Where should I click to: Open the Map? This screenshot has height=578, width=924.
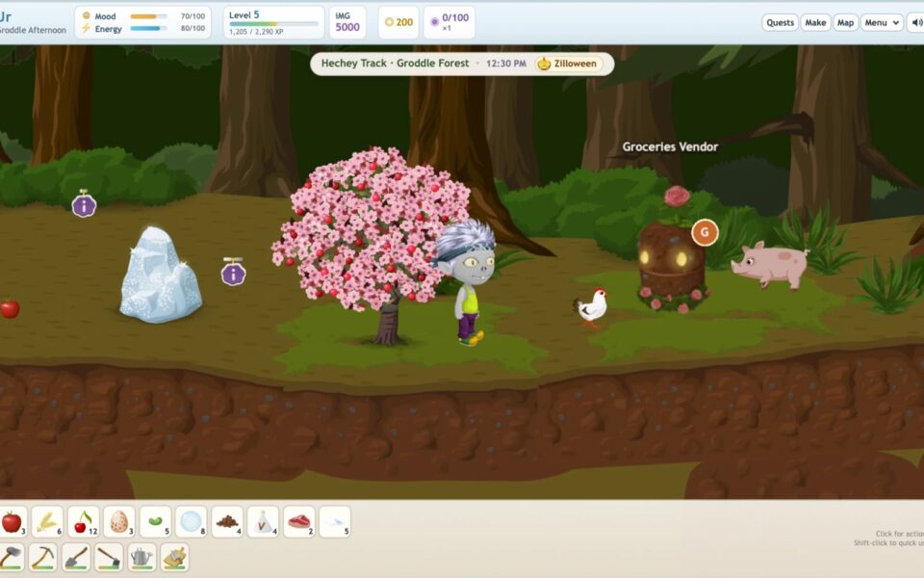click(x=846, y=22)
